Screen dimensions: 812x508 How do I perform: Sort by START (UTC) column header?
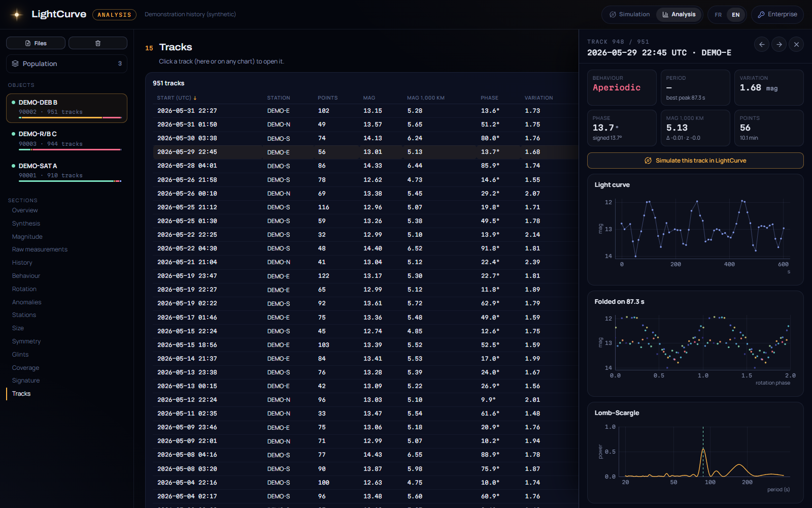[x=177, y=98]
